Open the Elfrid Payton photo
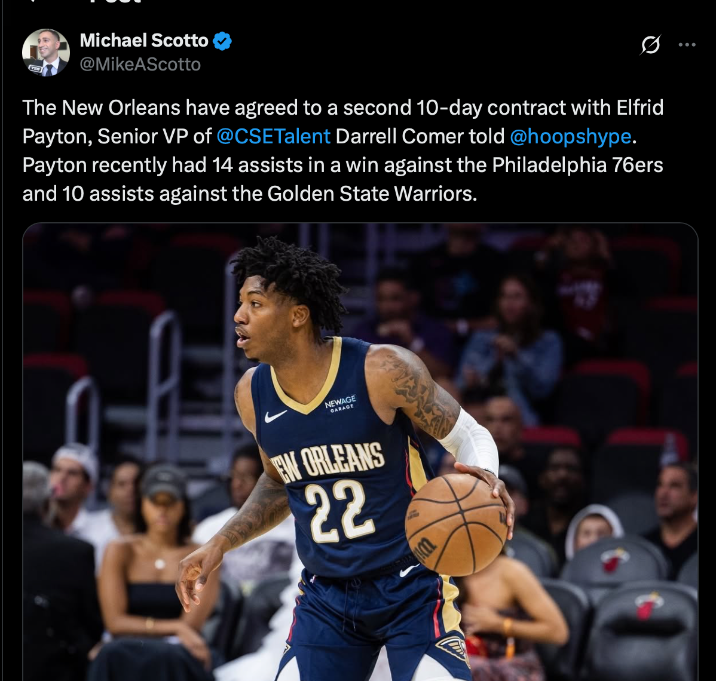Screen dimensions: 716x681 (x=360, y=452)
